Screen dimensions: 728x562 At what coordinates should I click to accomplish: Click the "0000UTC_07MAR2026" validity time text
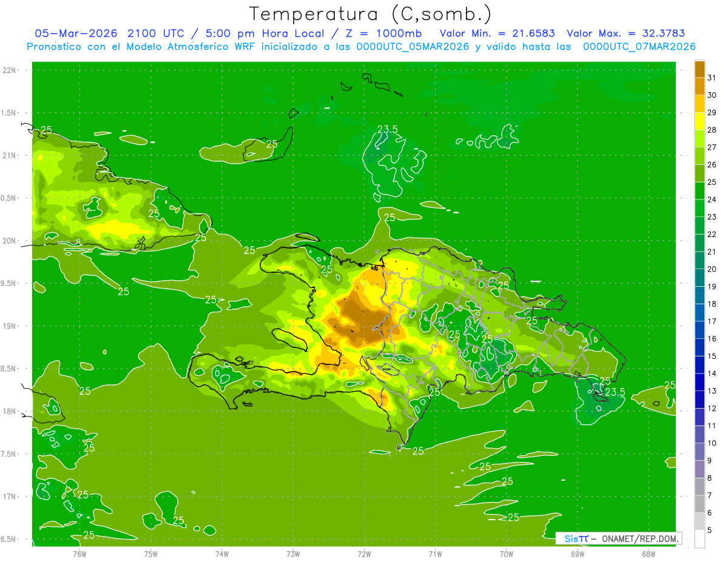tap(639, 47)
